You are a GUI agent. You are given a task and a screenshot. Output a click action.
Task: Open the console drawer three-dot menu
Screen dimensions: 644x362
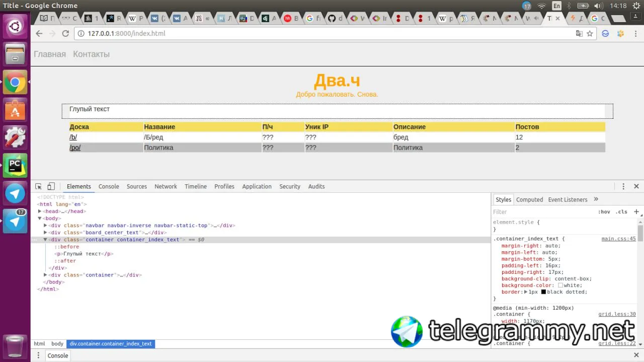[x=38, y=355]
